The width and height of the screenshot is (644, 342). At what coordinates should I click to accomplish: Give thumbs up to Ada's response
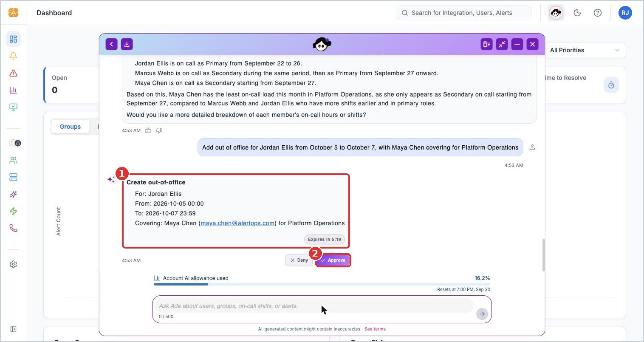coord(148,130)
